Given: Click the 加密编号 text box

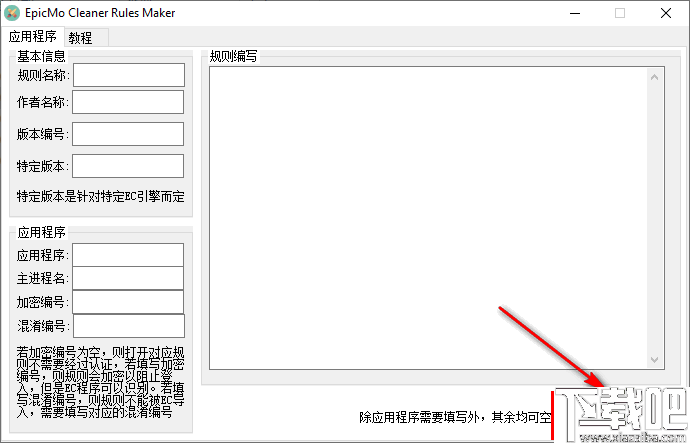Looking at the screenshot, I should (x=128, y=302).
